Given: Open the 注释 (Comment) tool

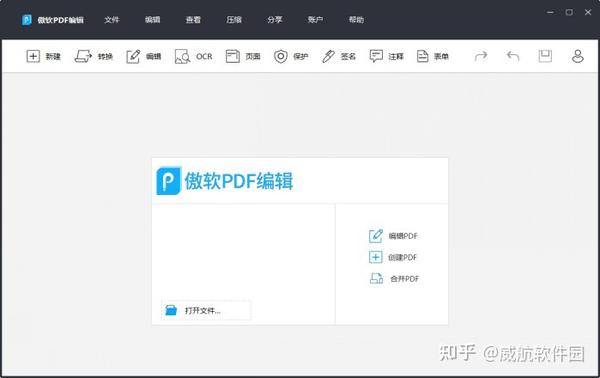Looking at the screenshot, I should 386,56.
